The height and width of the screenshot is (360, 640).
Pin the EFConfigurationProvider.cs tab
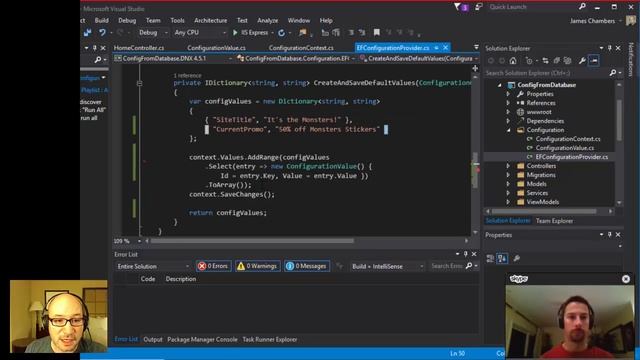[x=436, y=48]
